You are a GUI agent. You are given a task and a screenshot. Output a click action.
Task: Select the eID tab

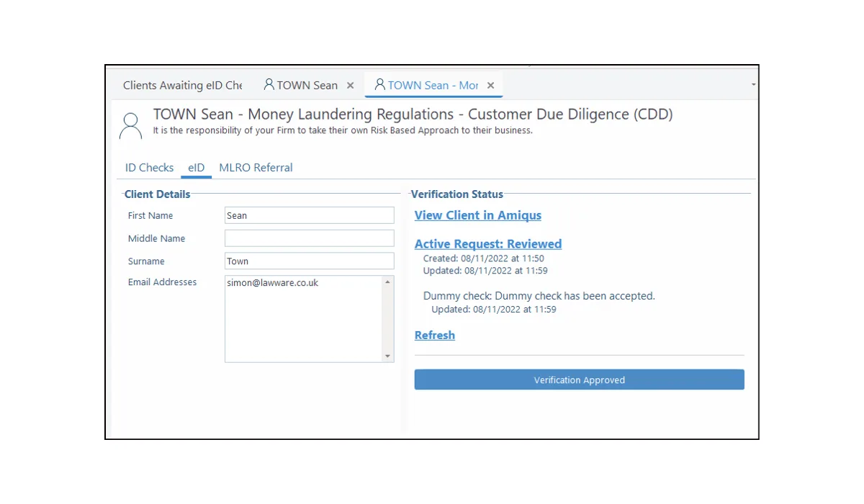pyautogui.click(x=196, y=167)
